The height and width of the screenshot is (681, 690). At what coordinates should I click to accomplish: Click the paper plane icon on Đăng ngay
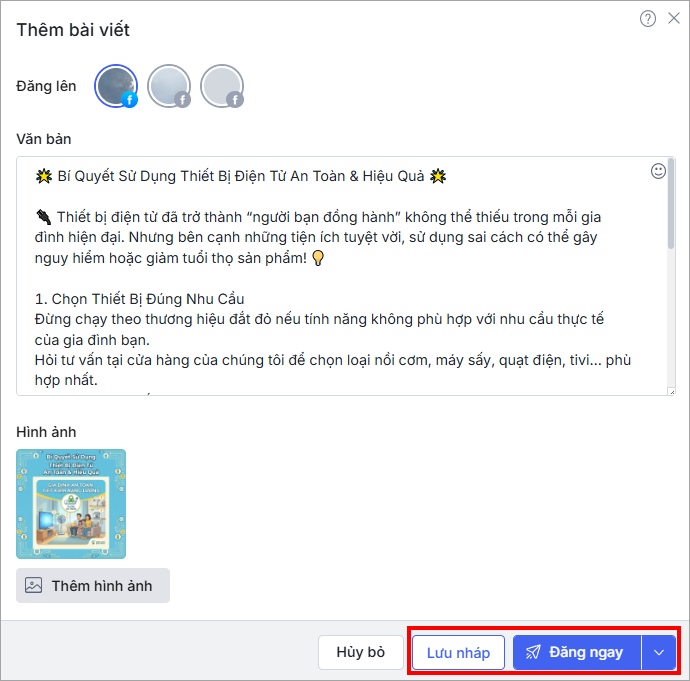pyautogui.click(x=533, y=652)
